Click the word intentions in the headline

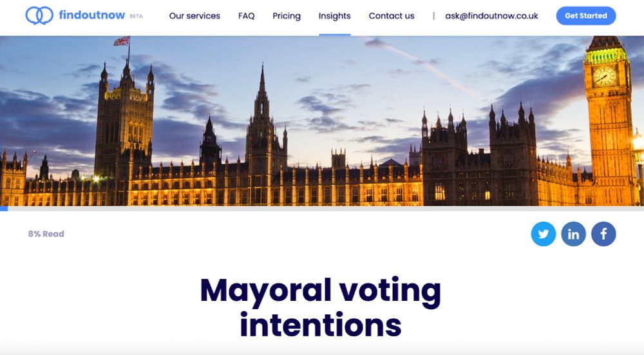320,325
